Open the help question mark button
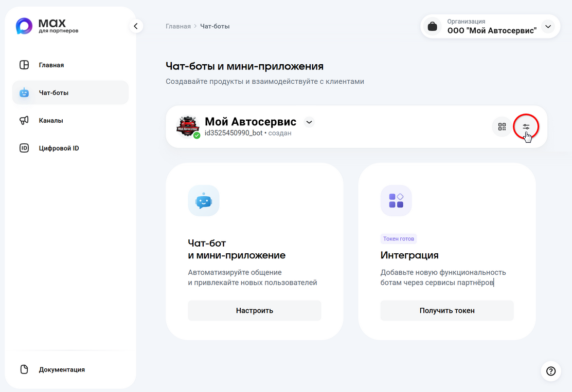The image size is (572, 392). tap(551, 371)
